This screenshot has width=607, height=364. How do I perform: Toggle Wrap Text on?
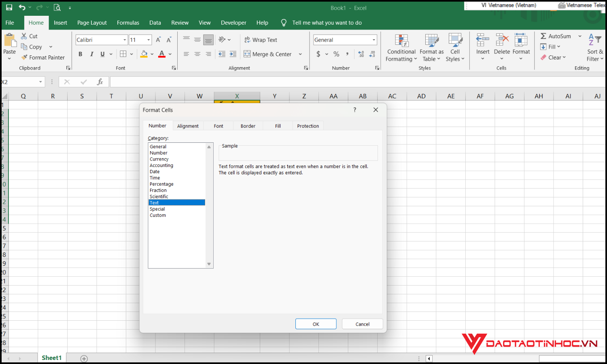click(x=261, y=40)
